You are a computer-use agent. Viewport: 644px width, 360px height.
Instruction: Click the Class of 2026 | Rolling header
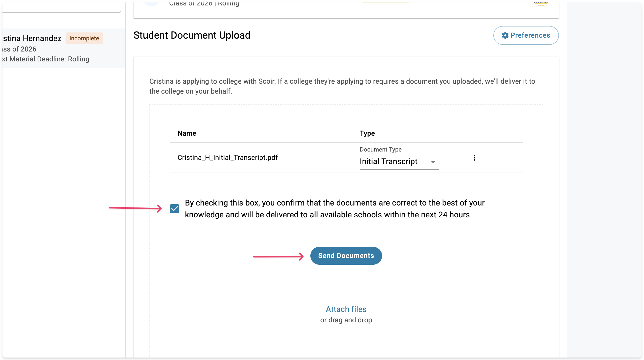(204, 4)
